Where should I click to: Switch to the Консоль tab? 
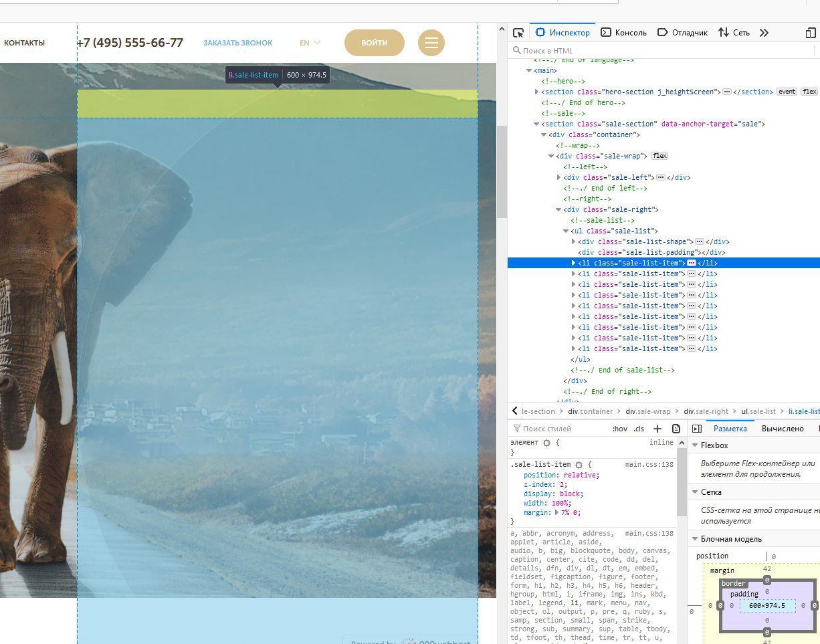click(x=623, y=32)
